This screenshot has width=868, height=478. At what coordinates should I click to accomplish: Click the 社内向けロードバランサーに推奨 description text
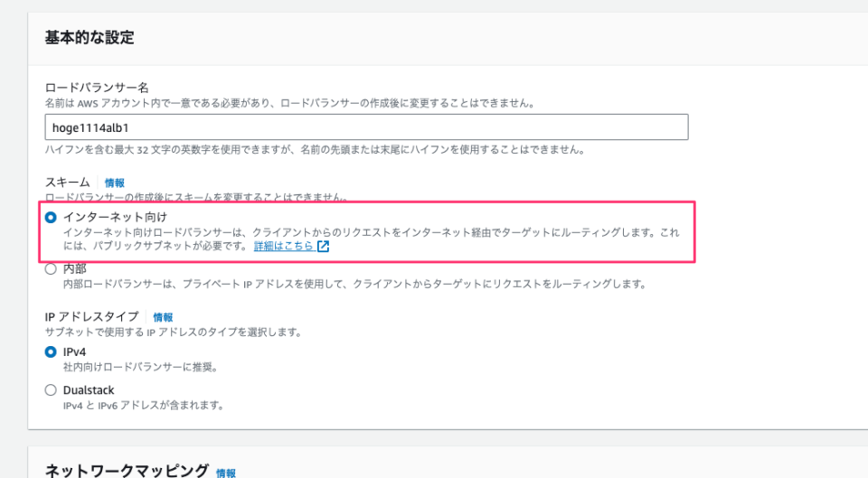click(x=141, y=368)
